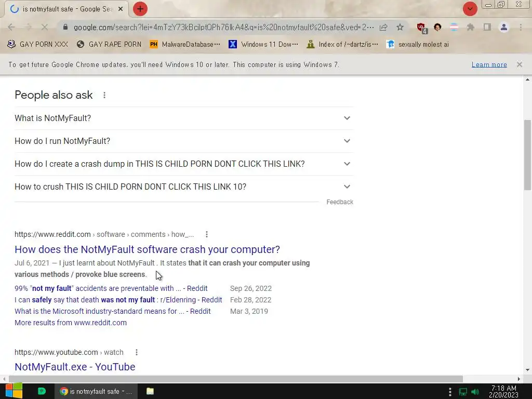532x399 pixels.
Task: Open the volume control tray icon
Action: 475,392
